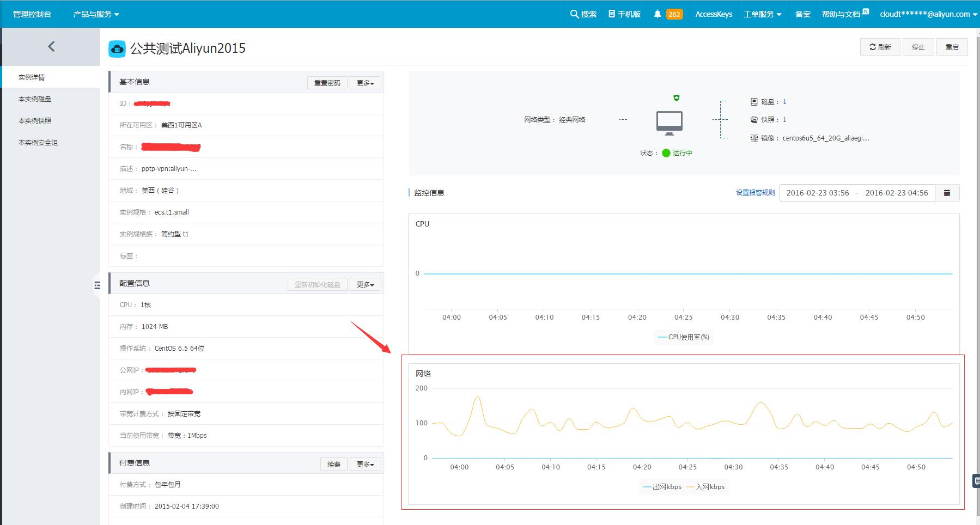
Task: Click 美西1可用区A zone text
Action: 181,125
